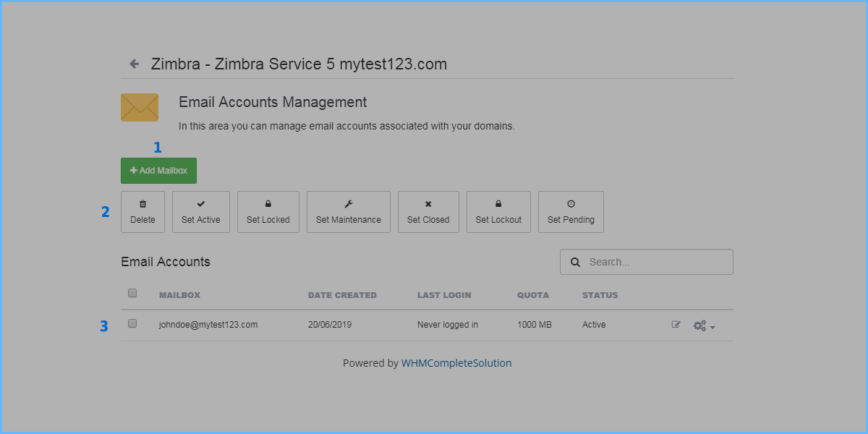The image size is (868, 434).
Task: Click the Set Locked button
Action: (x=268, y=212)
